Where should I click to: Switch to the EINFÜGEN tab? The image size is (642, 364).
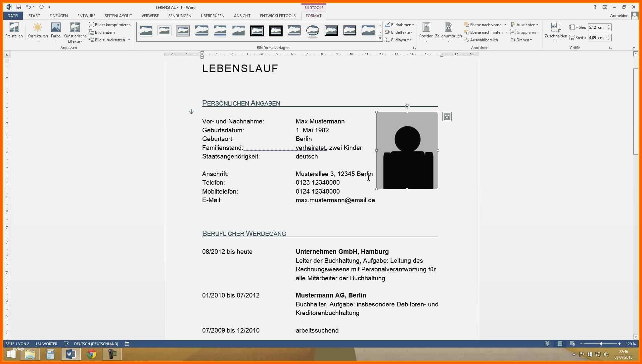click(x=59, y=16)
